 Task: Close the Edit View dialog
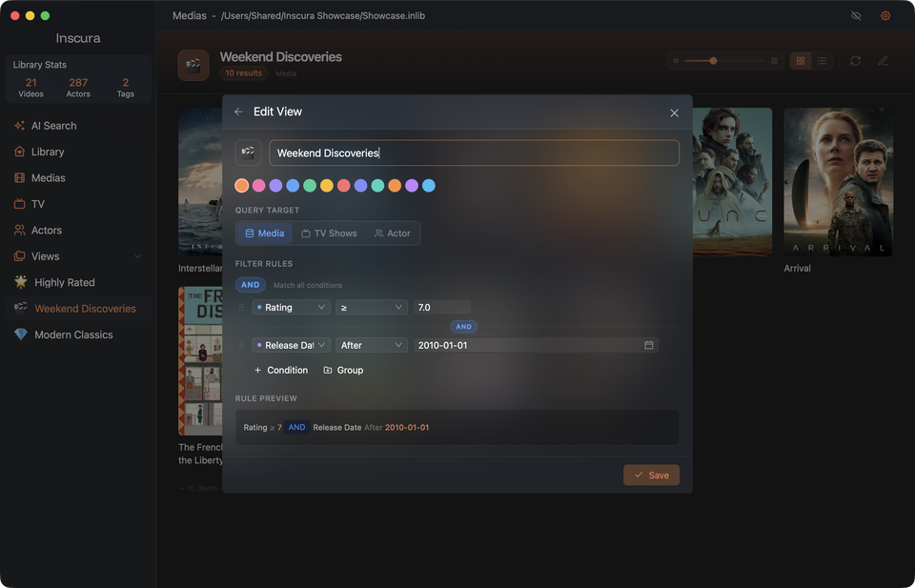[674, 112]
